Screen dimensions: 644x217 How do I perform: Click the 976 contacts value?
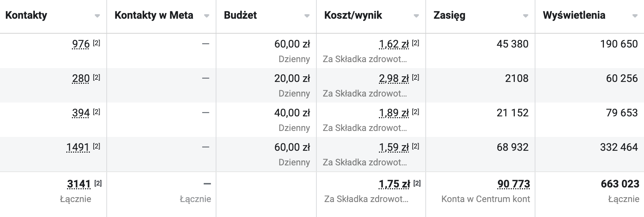(81, 44)
